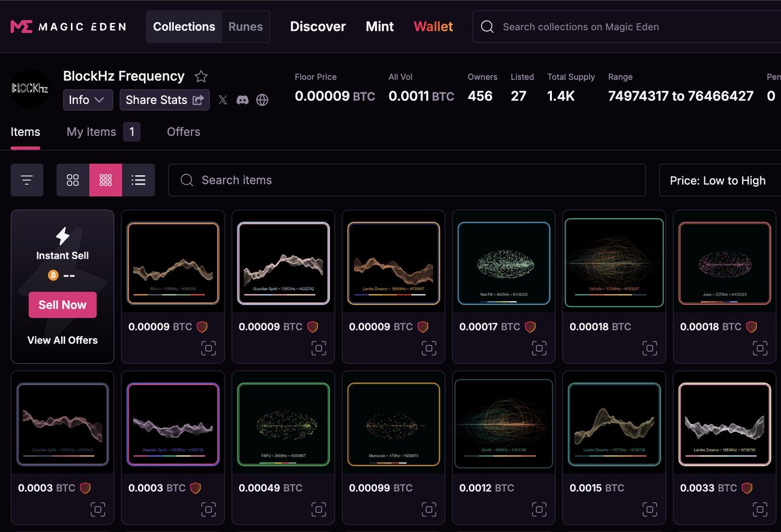Open the collection's website globe icon
The height and width of the screenshot is (532, 781).
262,100
